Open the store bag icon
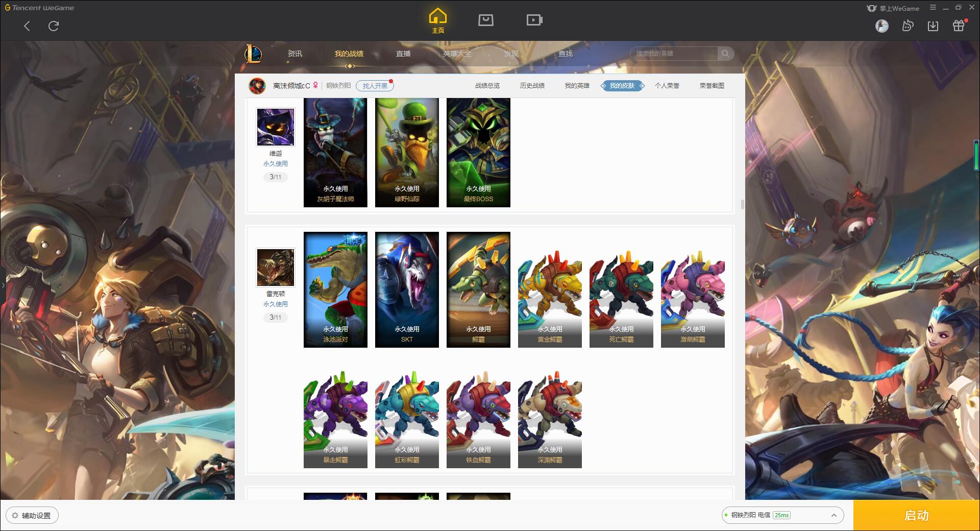 pos(485,20)
